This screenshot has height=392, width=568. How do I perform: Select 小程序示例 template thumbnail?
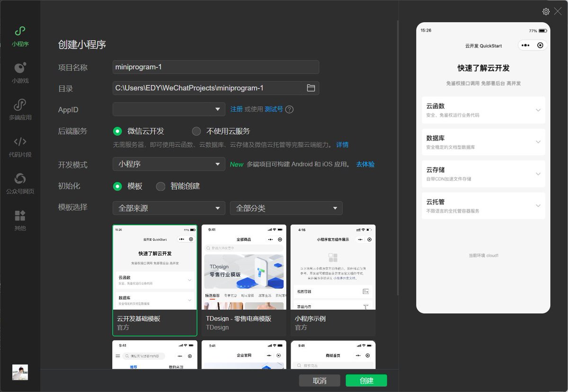[333, 280]
